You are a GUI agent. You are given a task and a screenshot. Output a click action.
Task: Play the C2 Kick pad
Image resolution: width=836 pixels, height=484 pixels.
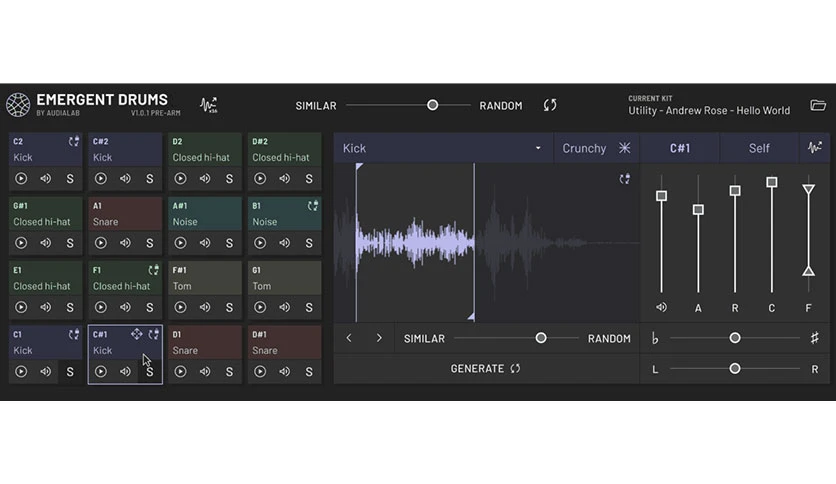point(21,179)
